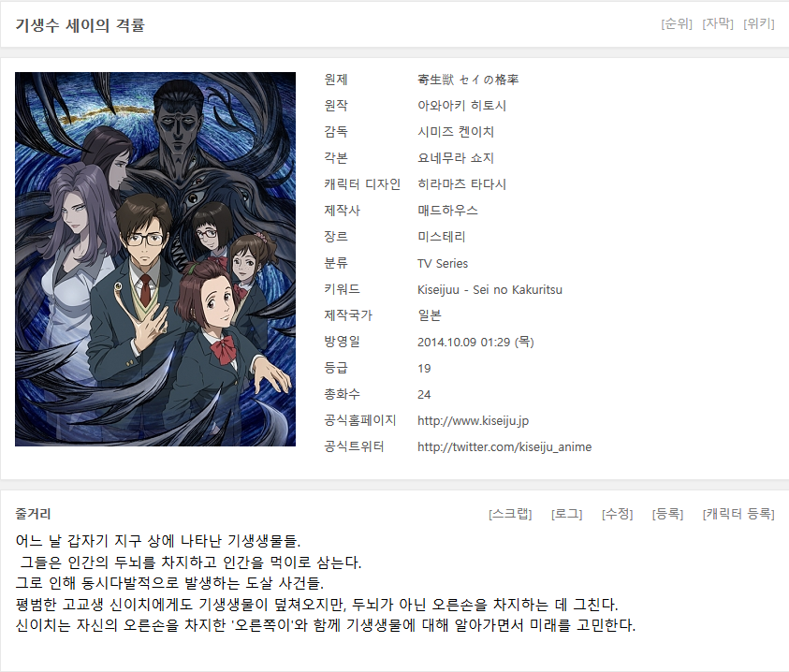Screen dimensions: 789x672
Task: Select the 미스테리 genre value
Action: tap(441, 237)
